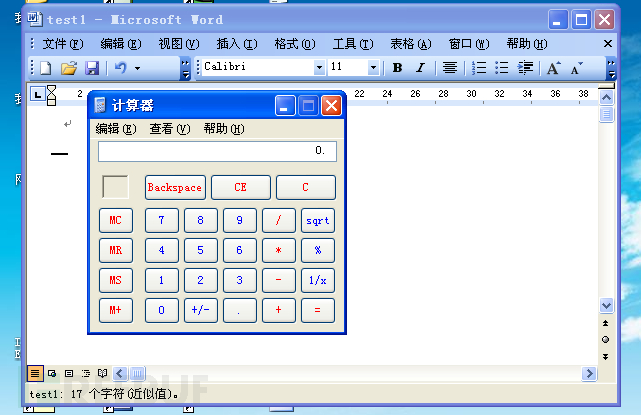Expand standard toolbar options chevron
Viewport: 641px width, 415px height.
185,68
